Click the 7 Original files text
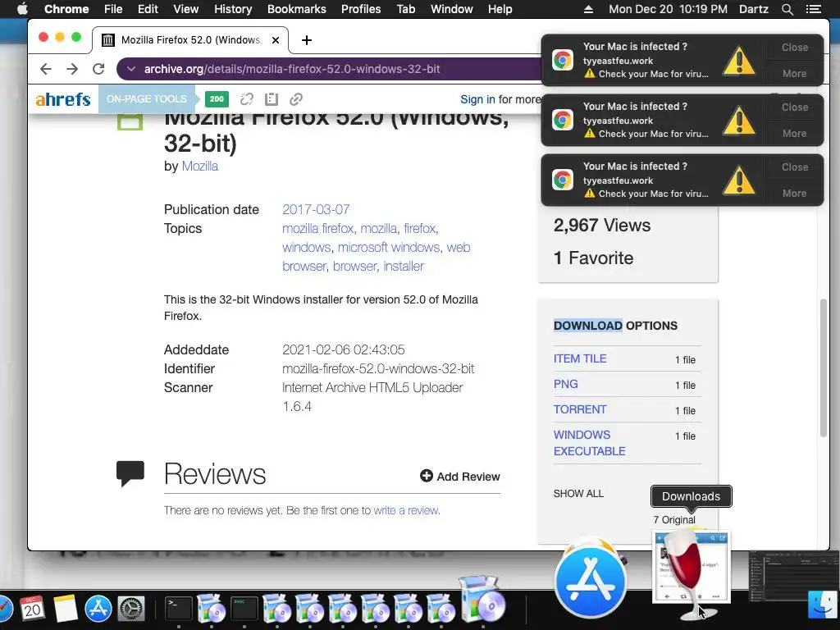840x630 pixels. click(674, 519)
